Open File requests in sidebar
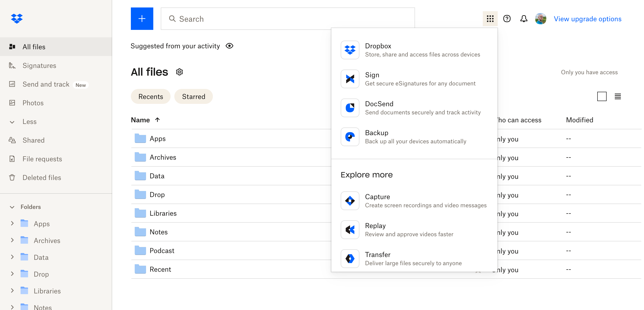644x310 pixels. point(56,159)
